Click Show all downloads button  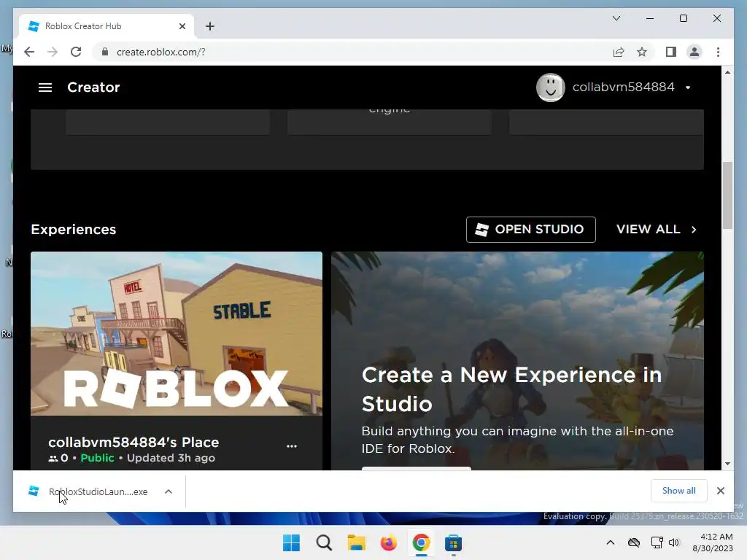coord(678,491)
